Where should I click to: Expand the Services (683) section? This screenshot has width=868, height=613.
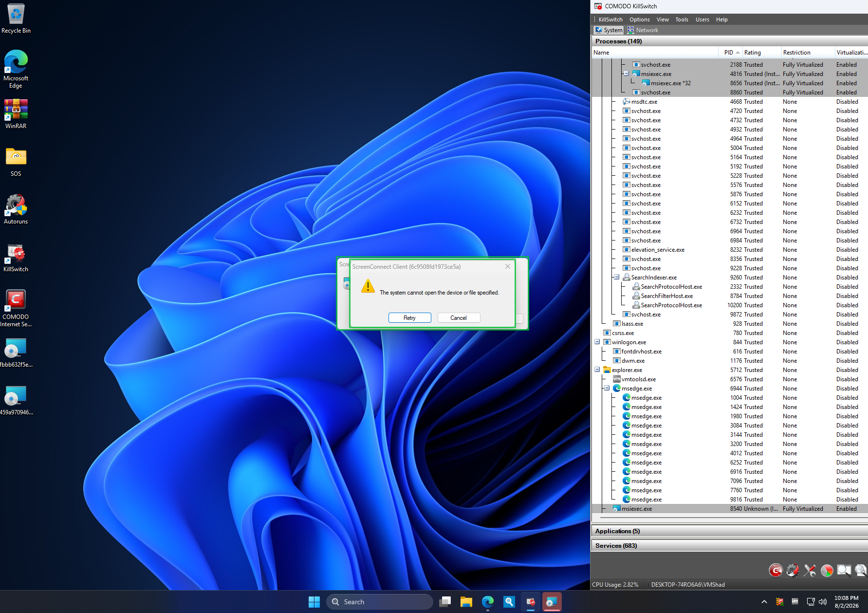[729, 545]
